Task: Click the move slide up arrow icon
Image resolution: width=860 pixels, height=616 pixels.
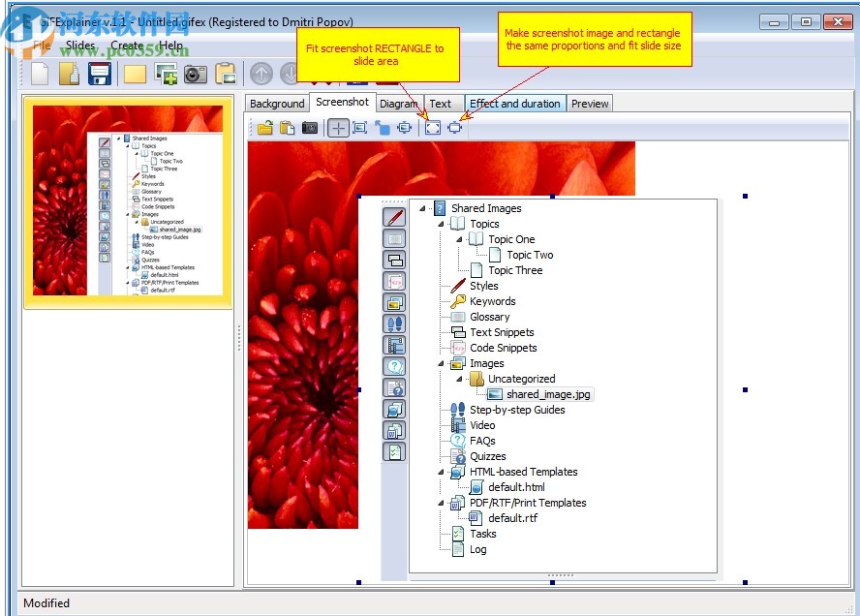Action: [x=261, y=74]
